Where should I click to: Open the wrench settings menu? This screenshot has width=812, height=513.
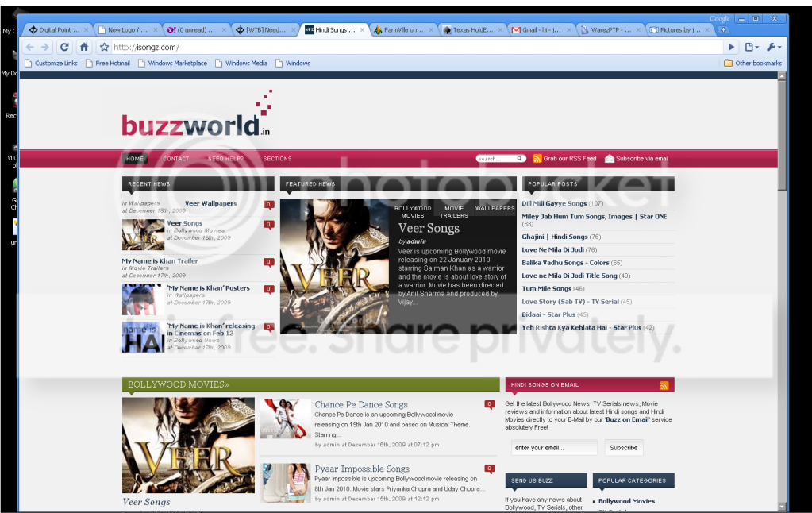coord(774,47)
